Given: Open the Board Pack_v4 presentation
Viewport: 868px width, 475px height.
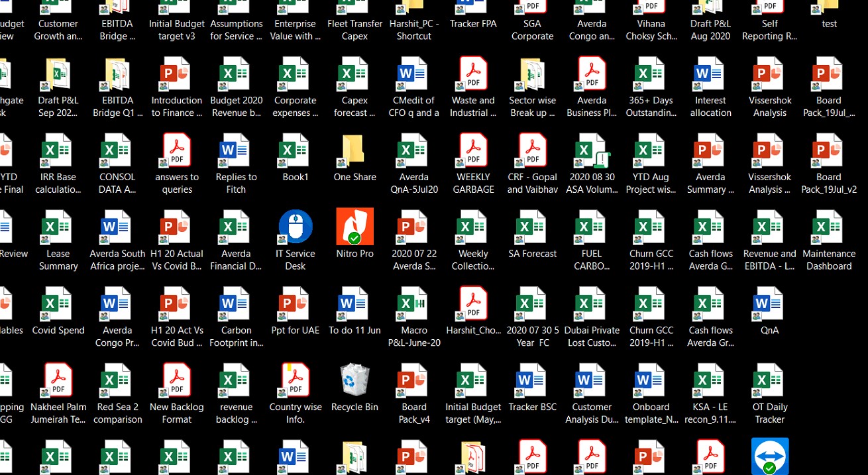Looking at the screenshot, I should point(414,380).
